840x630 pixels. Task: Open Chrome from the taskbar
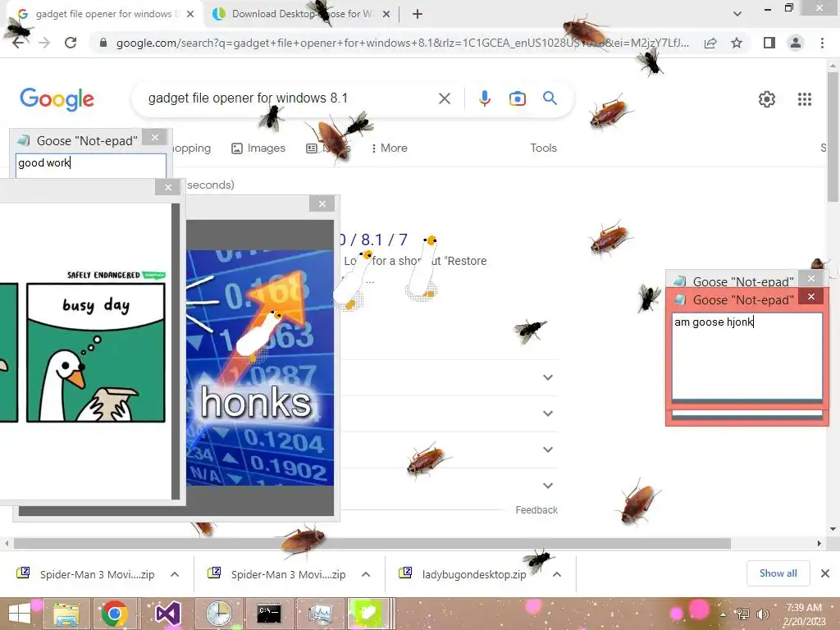115,614
